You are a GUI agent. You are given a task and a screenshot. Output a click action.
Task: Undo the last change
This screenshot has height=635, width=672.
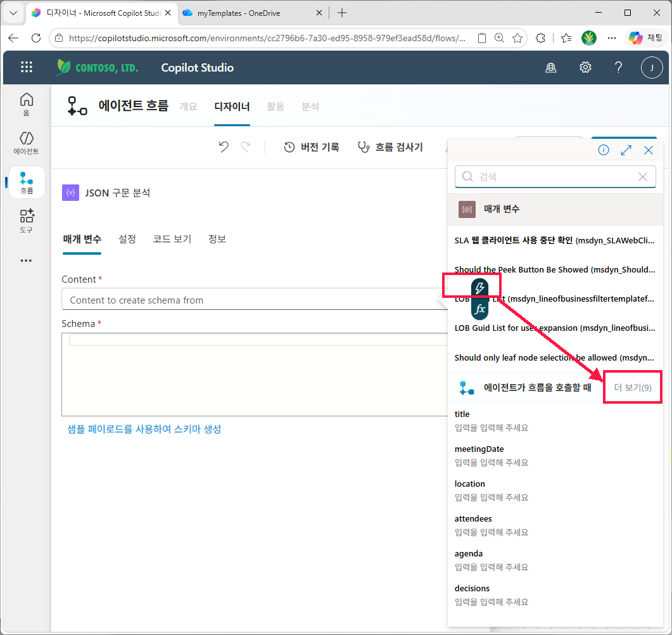pyautogui.click(x=224, y=147)
